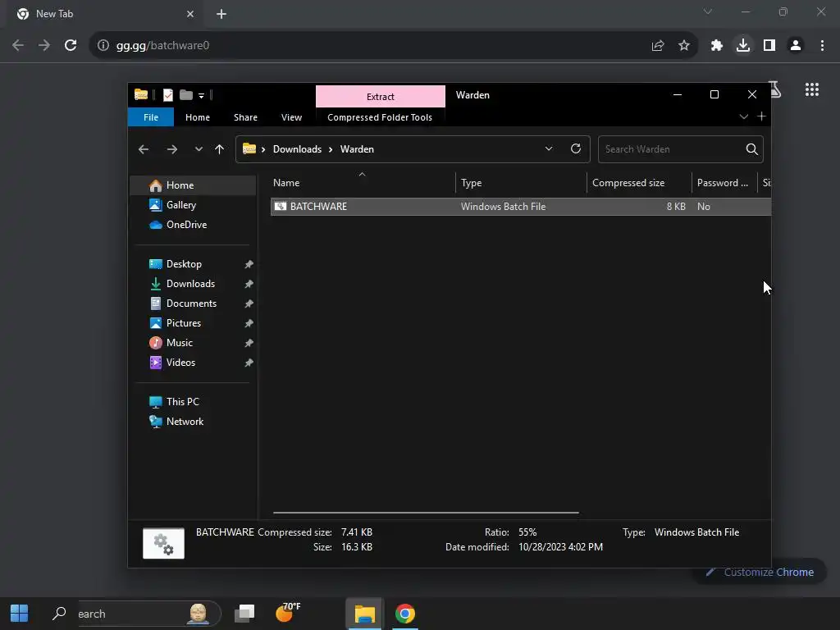
Task: Open the chevron between Downloads and Warden
Action: click(331, 149)
